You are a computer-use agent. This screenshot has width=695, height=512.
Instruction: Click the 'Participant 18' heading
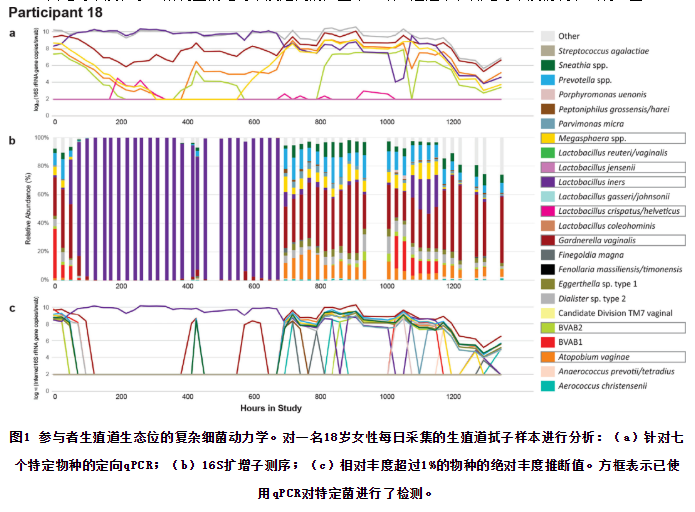coord(55,12)
